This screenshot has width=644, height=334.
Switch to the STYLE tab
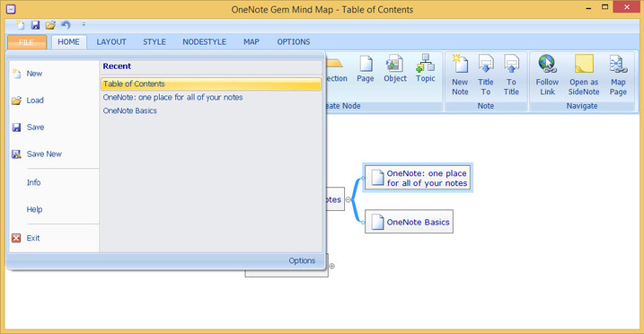click(x=154, y=42)
